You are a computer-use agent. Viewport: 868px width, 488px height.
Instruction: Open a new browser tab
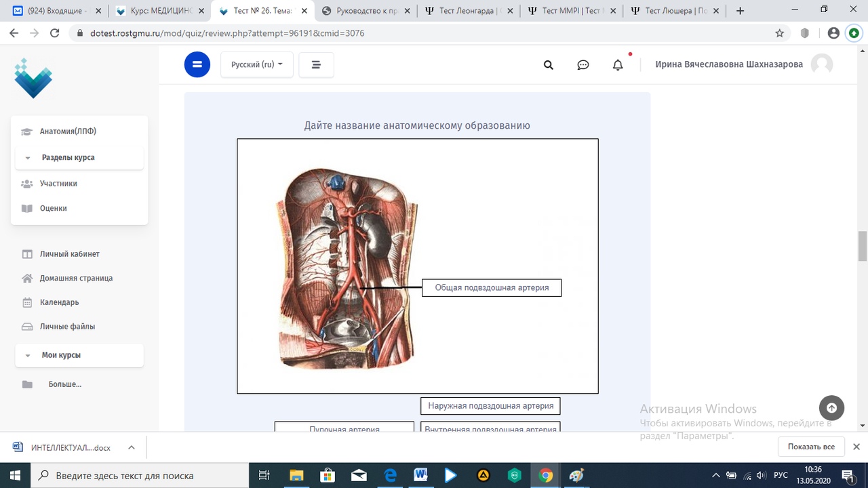point(740,11)
